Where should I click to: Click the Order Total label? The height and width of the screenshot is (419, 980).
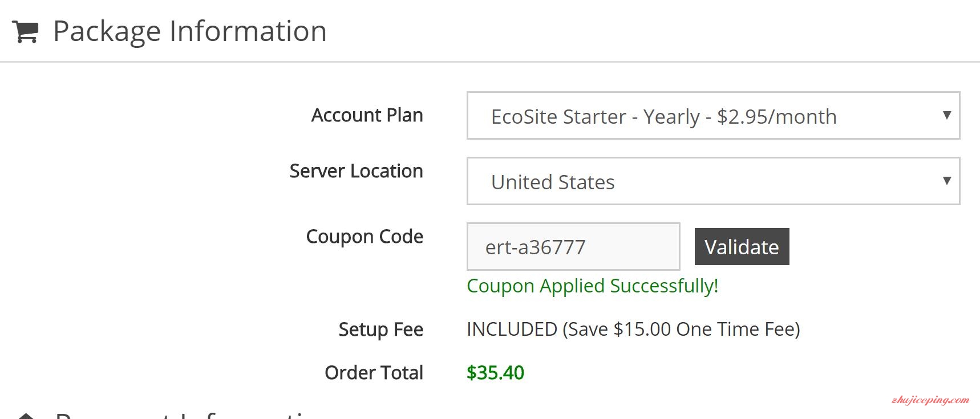pyautogui.click(x=374, y=373)
